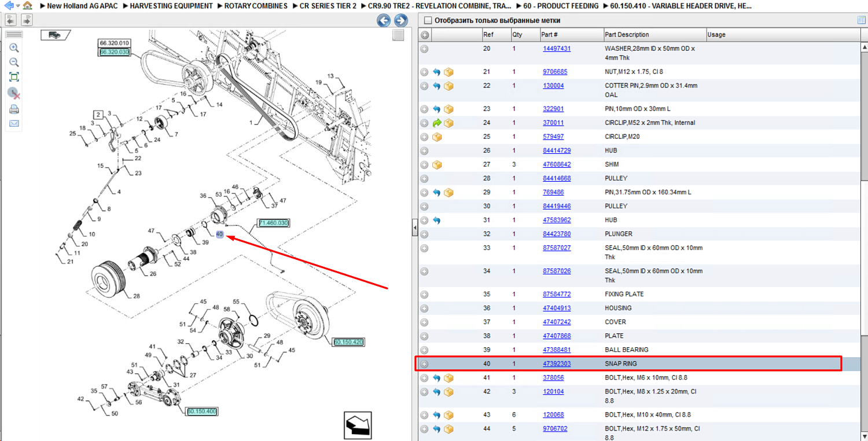868x441 pixels.
Task: Open the New Holland AG APAC breadcrumb
Action: coord(82,6)
